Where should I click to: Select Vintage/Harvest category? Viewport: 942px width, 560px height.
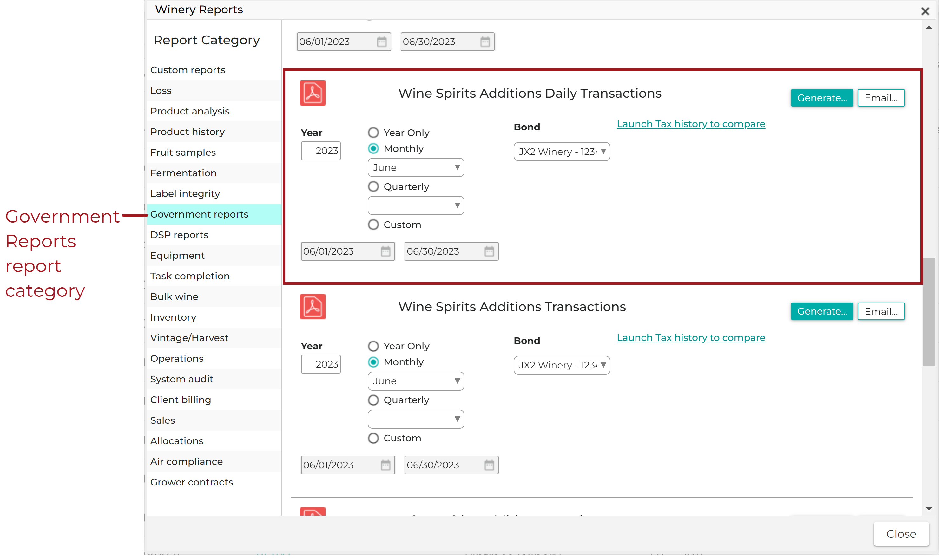(x=214, y=338)
